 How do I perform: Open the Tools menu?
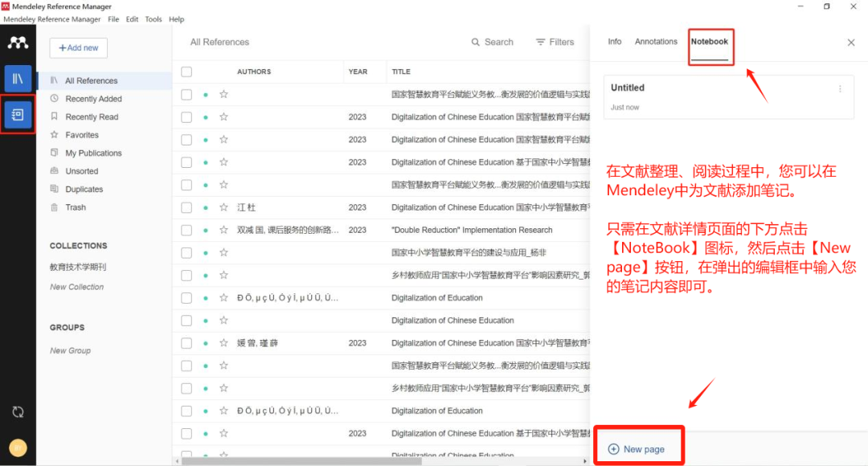coord(154,18)
